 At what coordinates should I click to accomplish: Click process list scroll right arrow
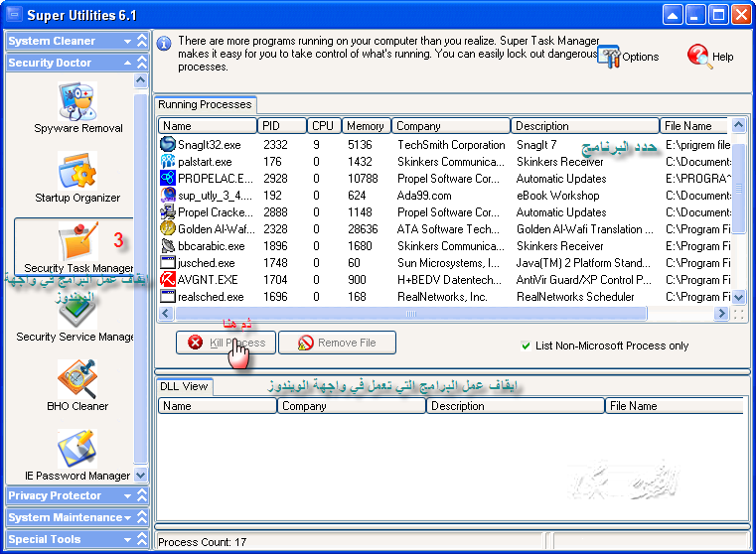tap(721, 314)
